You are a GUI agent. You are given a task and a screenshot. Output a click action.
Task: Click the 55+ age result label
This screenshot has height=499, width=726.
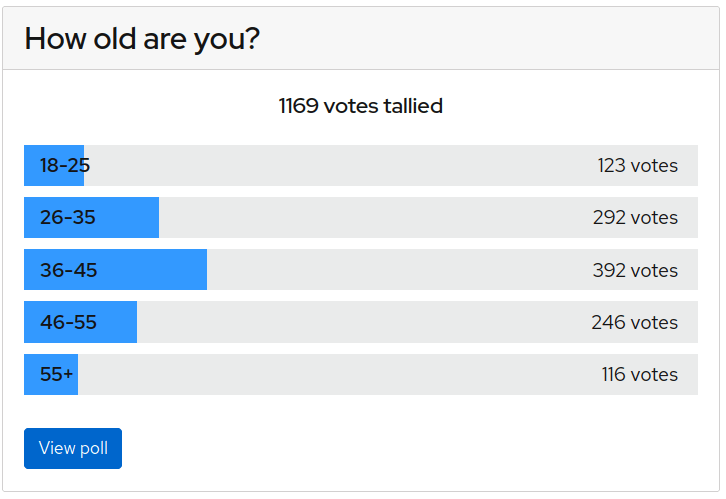56,374
